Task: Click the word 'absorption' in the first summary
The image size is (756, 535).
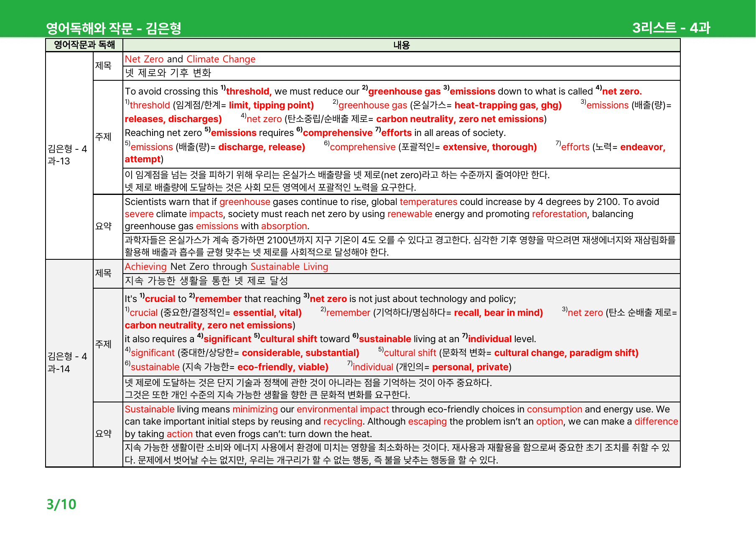Action: tap(284, 226)
